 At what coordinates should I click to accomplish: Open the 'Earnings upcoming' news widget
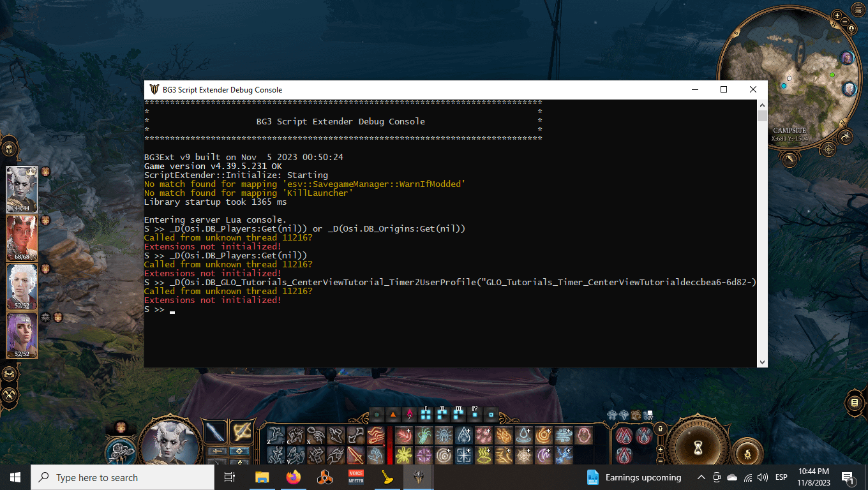click(634, 477)
